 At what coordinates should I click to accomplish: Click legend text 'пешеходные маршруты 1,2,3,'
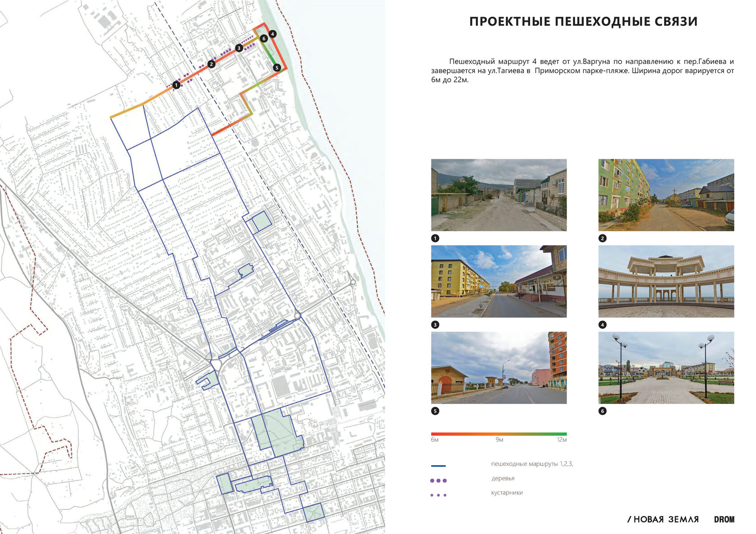click(x=532, y=464)
